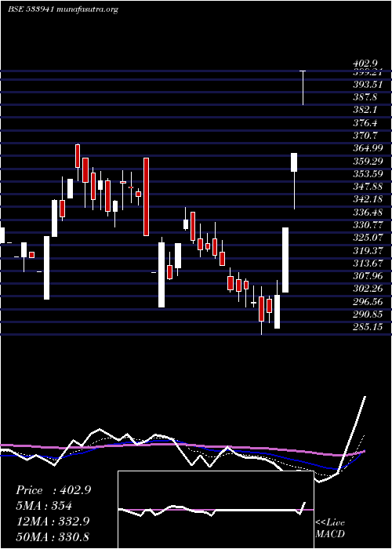The height and width of the screenshot is (549, 392).
Task: Click the 296.56 price axis label
Action: [x=368, y=301]
